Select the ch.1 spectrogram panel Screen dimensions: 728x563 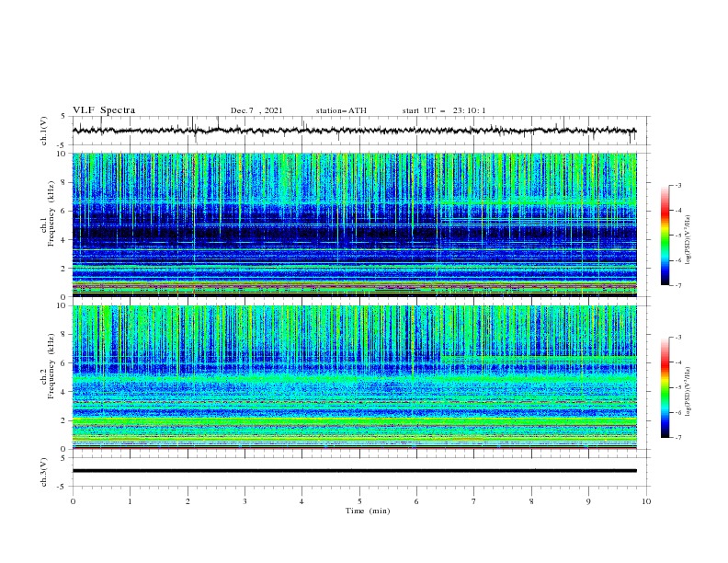354,224
